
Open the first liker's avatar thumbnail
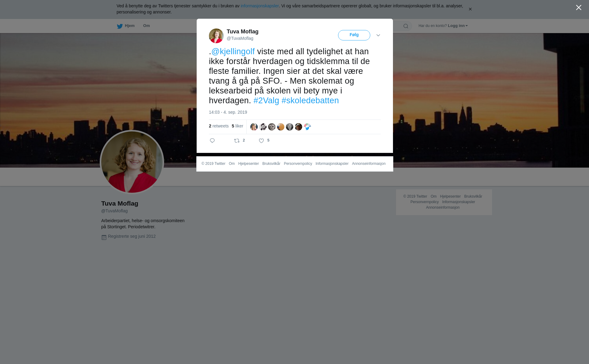tap(254, 127)
